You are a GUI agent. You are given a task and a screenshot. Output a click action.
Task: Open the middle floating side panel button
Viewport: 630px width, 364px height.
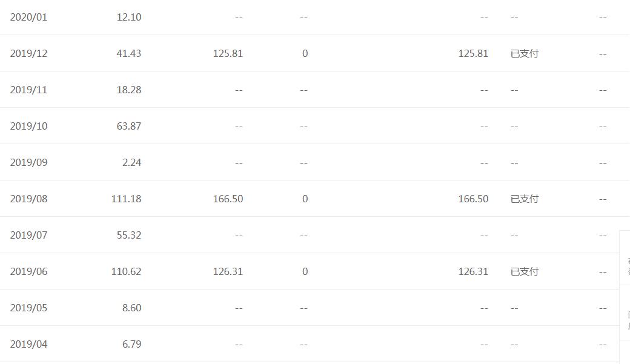625,313
